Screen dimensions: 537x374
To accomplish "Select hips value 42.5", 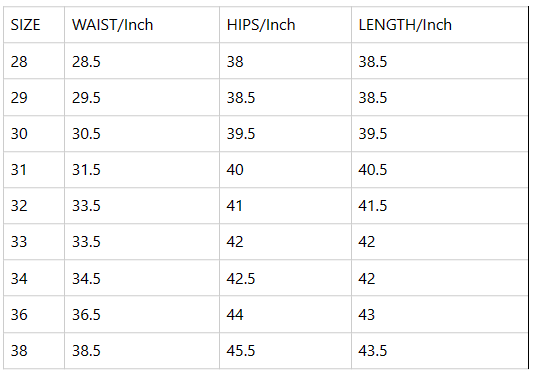I will (241, 278).
